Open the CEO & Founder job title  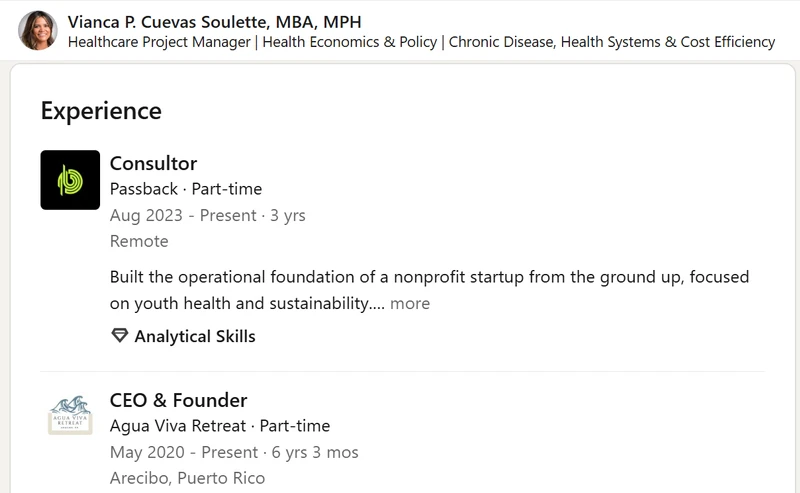(x=179, y=400)
